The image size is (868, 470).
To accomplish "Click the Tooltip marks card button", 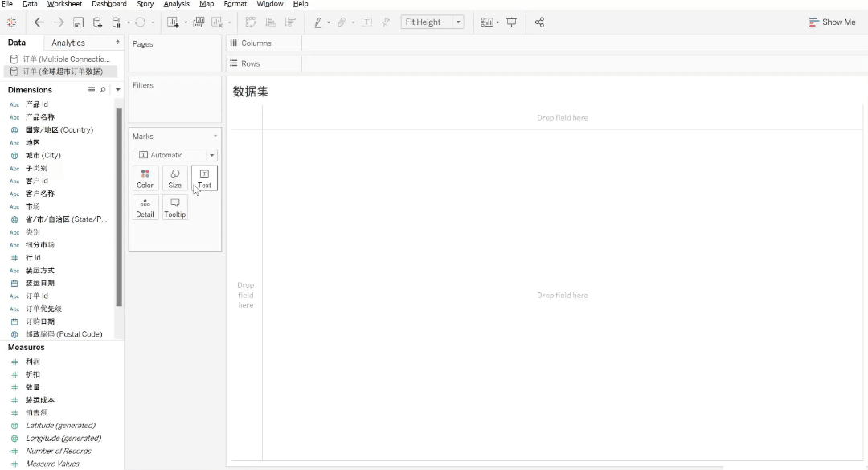I will [175, 207].
